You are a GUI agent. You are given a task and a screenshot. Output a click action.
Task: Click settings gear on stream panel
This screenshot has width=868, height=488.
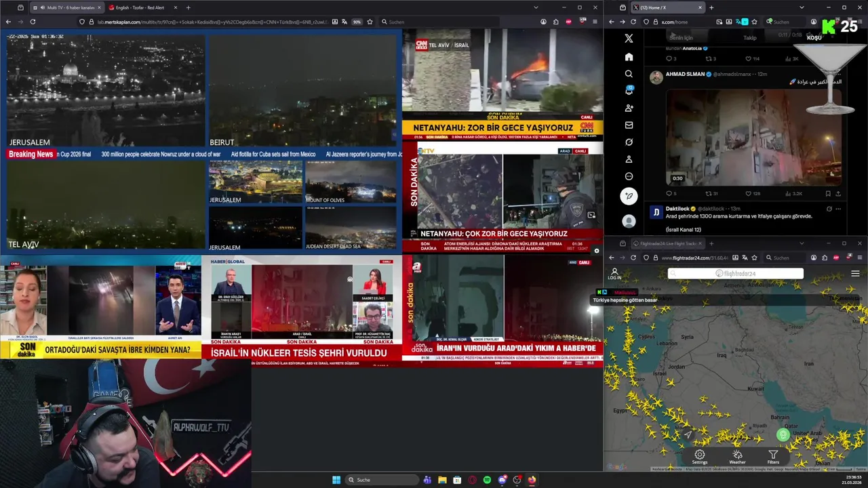(597, 251)
